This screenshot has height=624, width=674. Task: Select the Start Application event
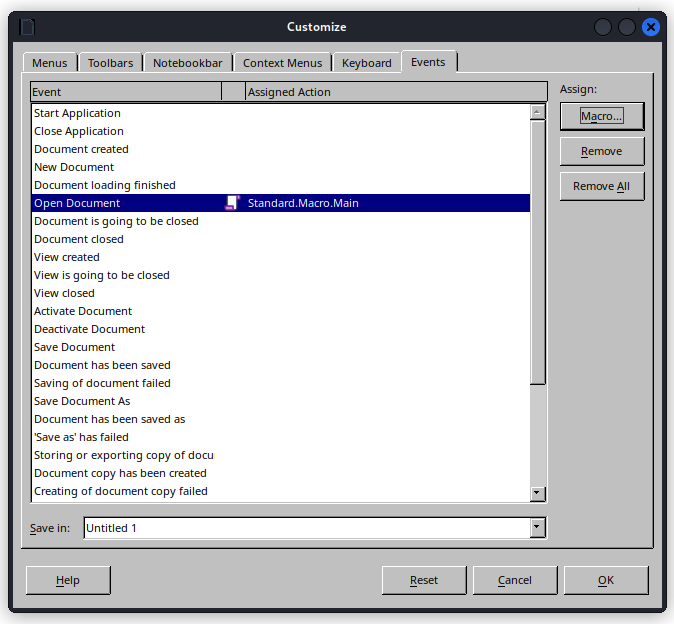[x=77, y=113]
